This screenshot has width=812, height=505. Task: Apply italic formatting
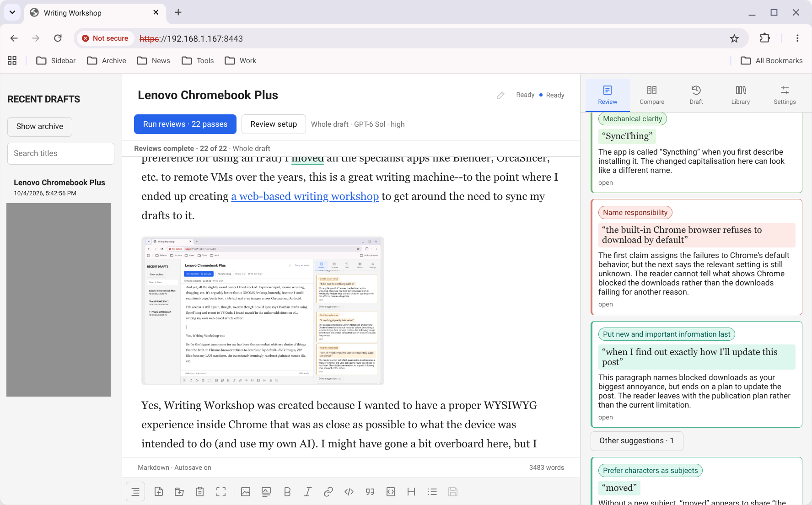(x=308, y=492)
